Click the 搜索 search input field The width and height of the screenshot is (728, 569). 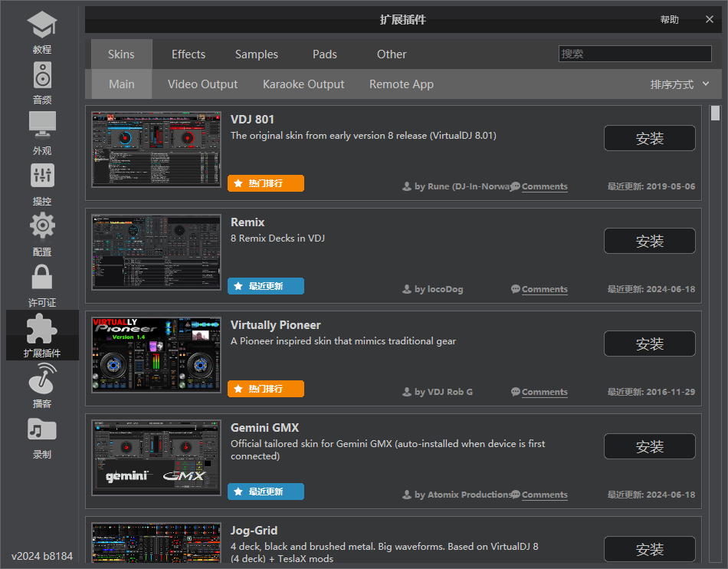pyautogui.click(x=635, y=54)
